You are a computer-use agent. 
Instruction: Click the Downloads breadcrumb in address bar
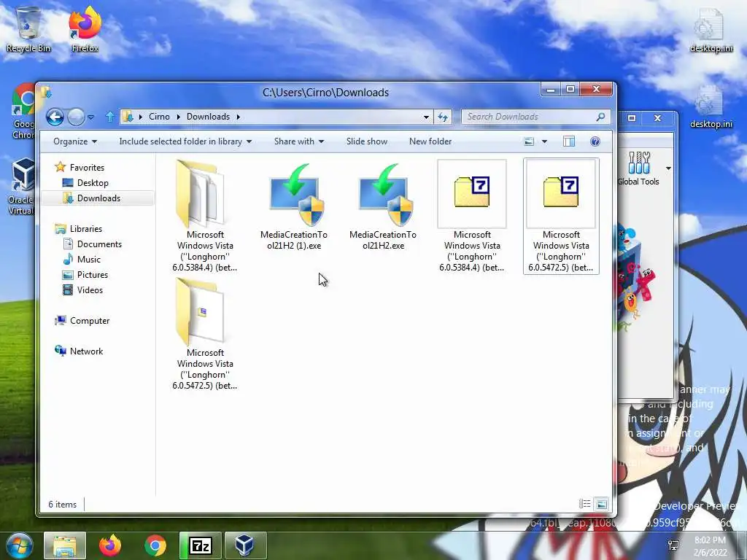tap(208, 117)
